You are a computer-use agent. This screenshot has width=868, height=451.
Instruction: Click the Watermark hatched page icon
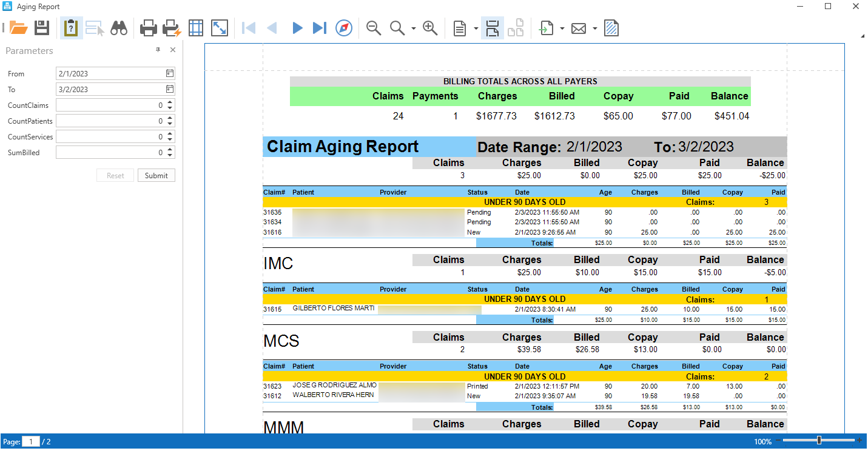click(x=611, y=28)
